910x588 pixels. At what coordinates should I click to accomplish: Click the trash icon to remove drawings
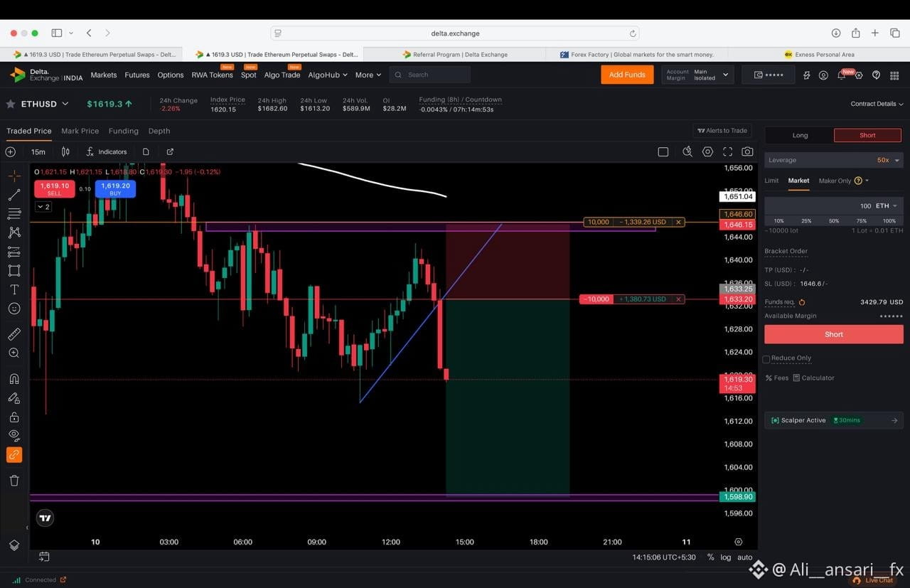[x=14, y=481]
